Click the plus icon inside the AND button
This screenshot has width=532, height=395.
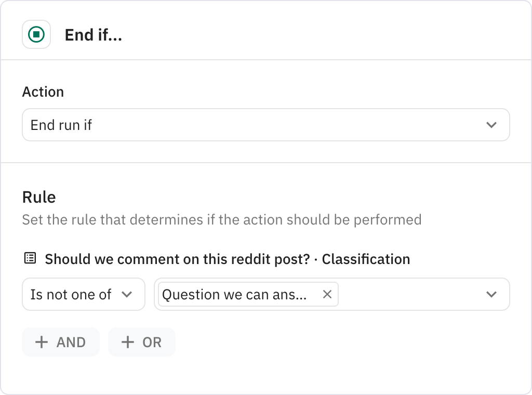(42, 342)
